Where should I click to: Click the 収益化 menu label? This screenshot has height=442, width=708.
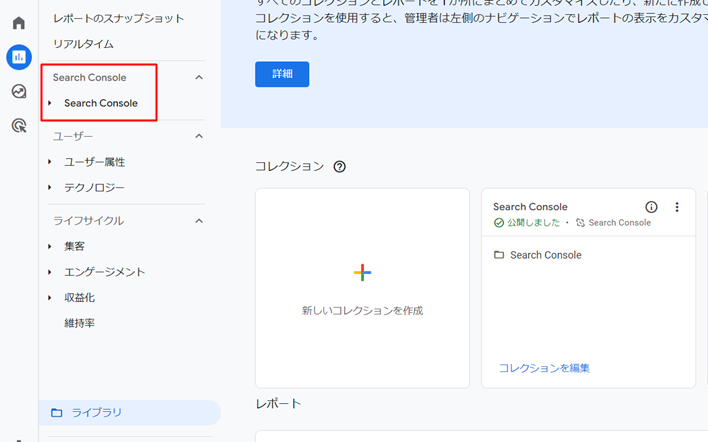click(79, 298)
